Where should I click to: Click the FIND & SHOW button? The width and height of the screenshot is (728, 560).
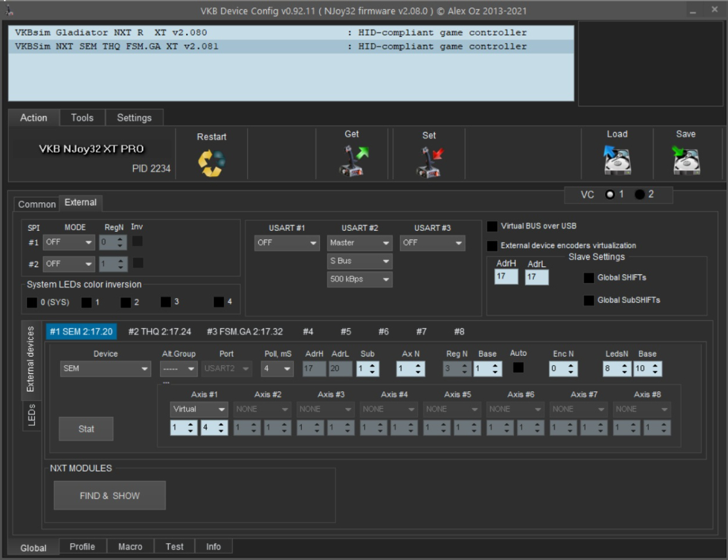(110, 496)
